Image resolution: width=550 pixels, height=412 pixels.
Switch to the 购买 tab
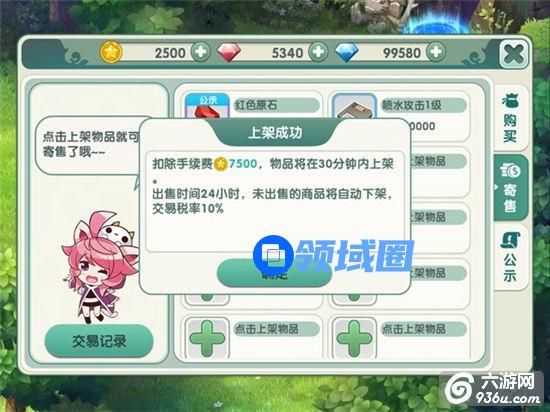coord(510,118)
